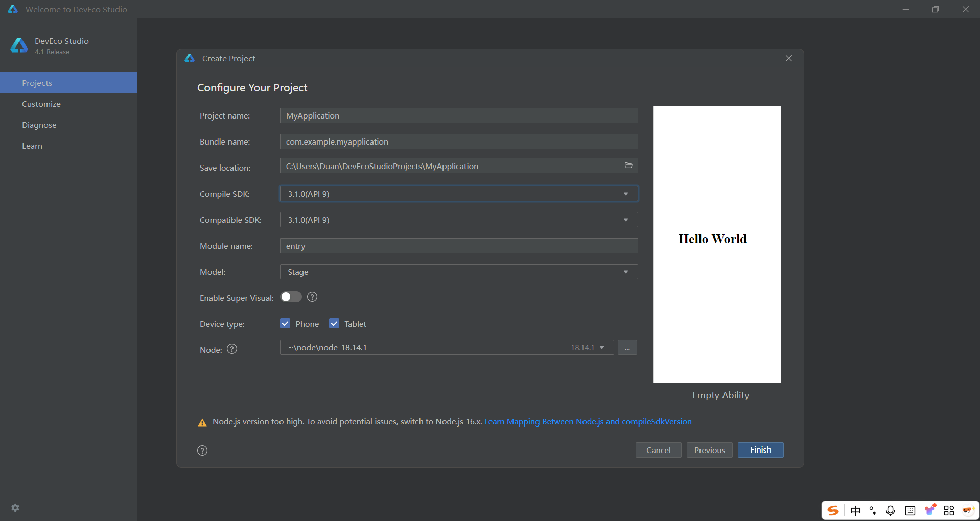The image size is (980, 521).
Task: Open the ellipsis browse button for Node
Action: 627,348
